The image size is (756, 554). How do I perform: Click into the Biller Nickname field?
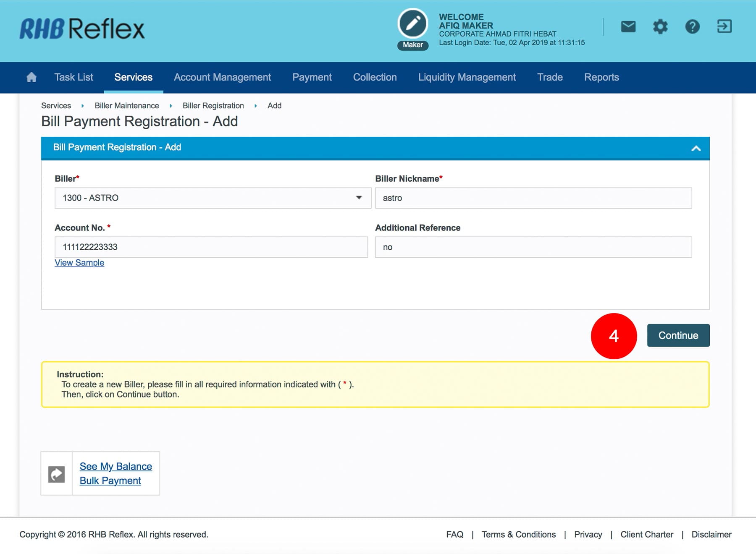point(533,198)
